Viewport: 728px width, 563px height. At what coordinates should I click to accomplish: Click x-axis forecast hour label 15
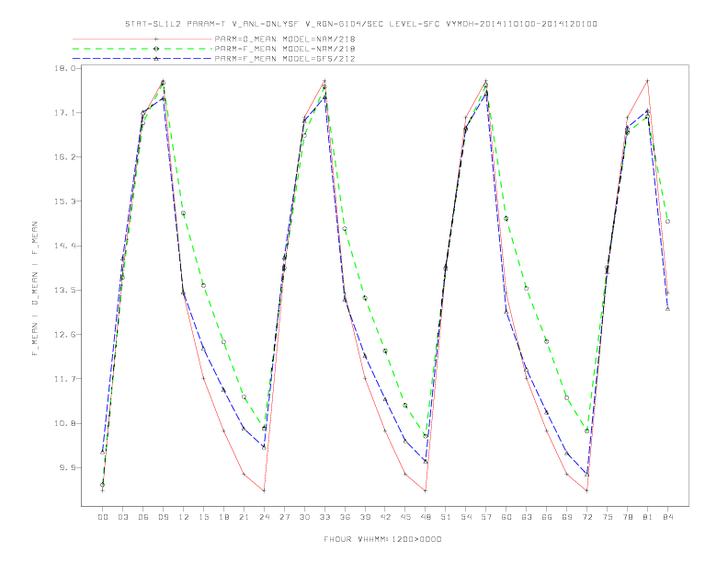pyautogui.click(x=203, y=517)
